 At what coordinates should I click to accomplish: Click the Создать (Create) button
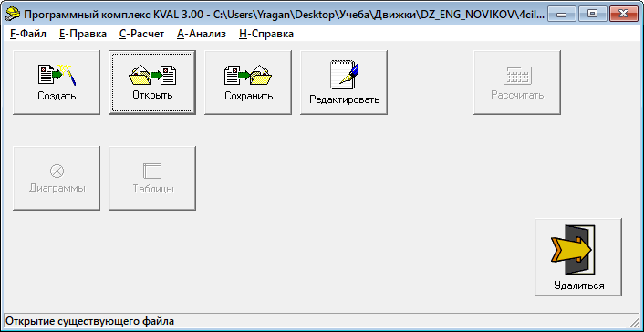pos(57,83)
